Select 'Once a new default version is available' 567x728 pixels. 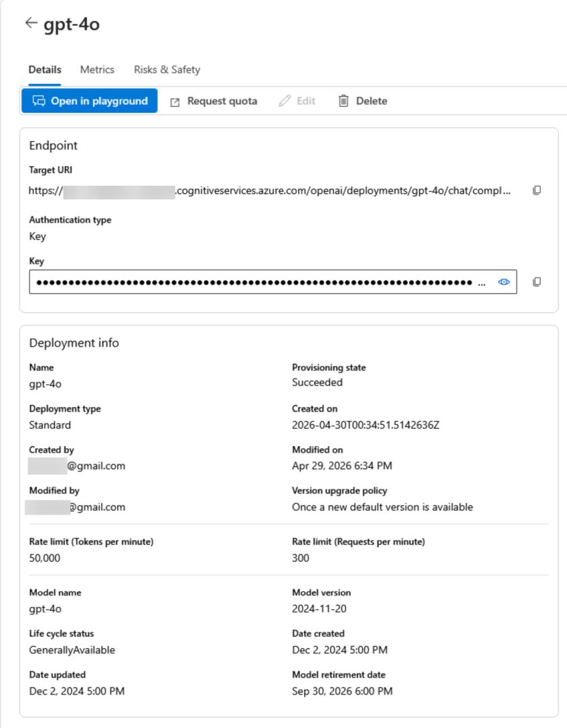click(383, 507)
